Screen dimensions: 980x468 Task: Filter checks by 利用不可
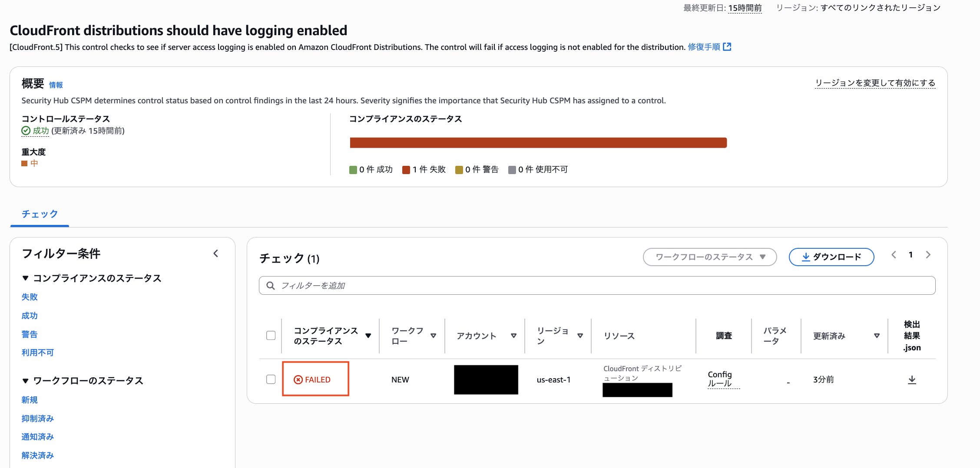pyautogui.click(x=38, y=353)
